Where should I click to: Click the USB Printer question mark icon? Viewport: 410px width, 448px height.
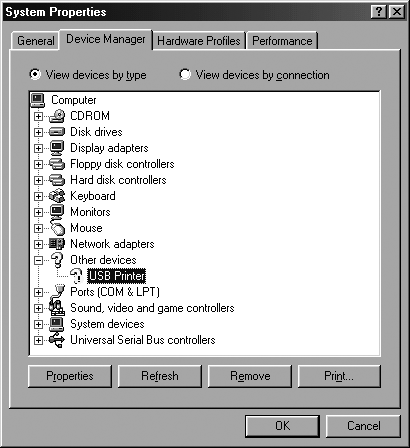(76, 276)
